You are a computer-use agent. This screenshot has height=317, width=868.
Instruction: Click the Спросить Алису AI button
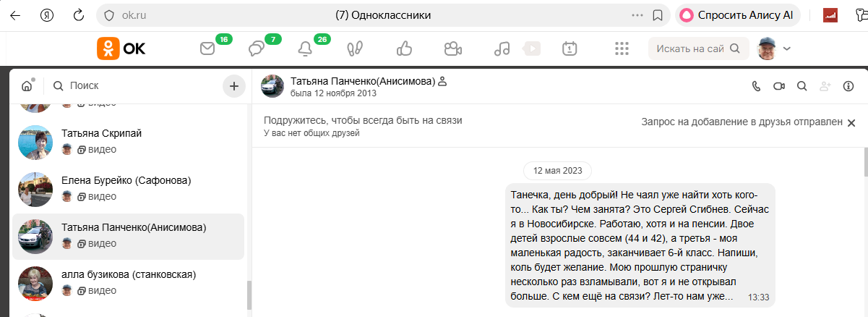click(737, 15)
